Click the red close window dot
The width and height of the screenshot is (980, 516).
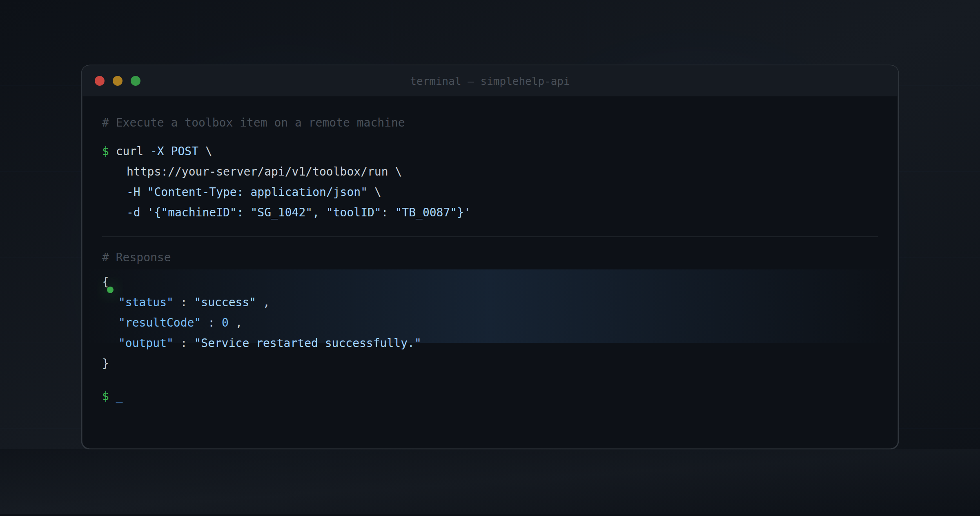click(100, 81)
